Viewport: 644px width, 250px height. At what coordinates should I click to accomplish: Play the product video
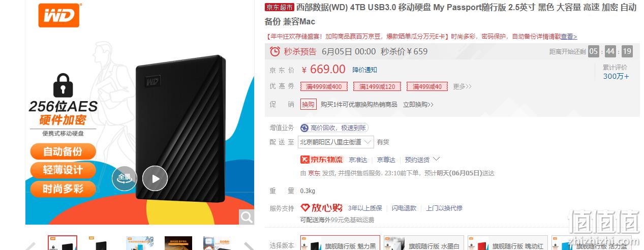(155, 178)
